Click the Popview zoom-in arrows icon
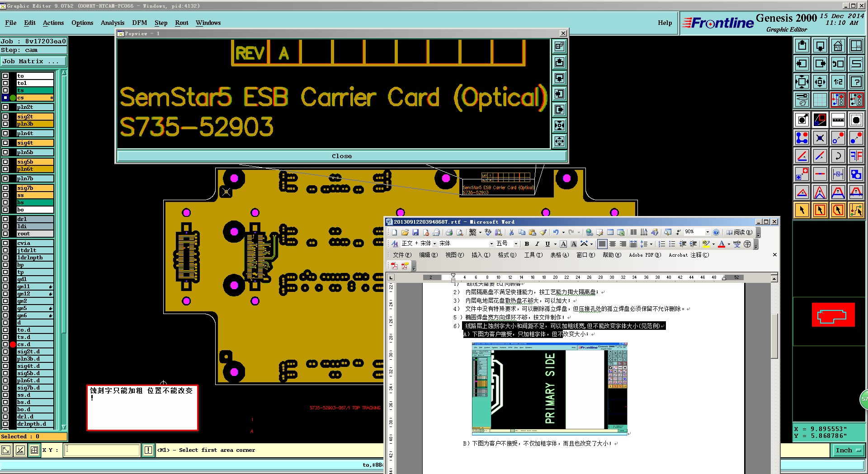This screenshot has height=474, width=868. [x=559, y=125]
